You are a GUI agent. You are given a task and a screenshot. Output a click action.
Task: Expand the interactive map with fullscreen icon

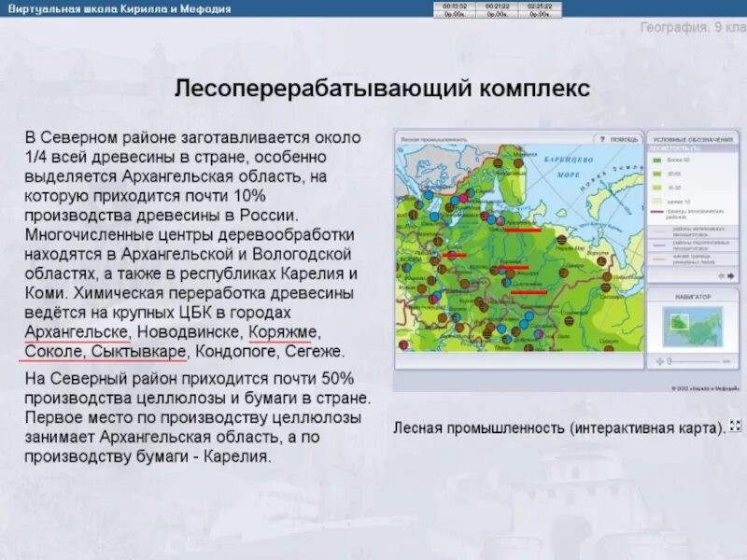tap(735, 426)
